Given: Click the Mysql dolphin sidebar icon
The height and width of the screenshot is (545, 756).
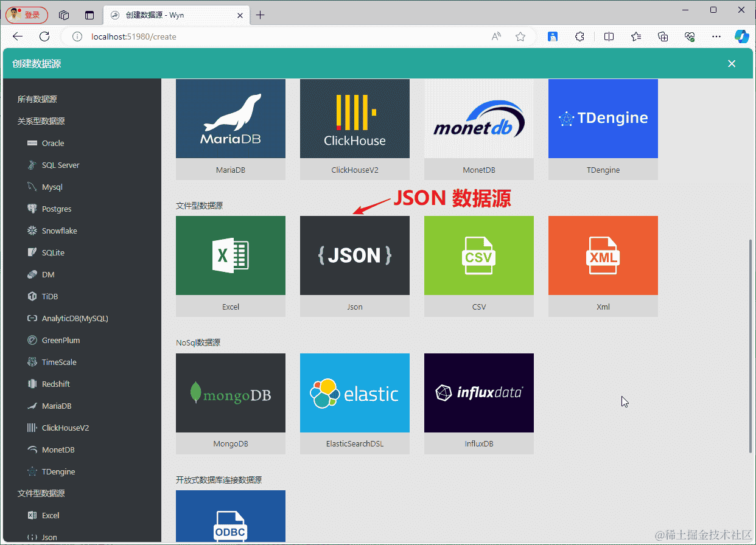Looking at the screenshot, I should tap(32, 187).
